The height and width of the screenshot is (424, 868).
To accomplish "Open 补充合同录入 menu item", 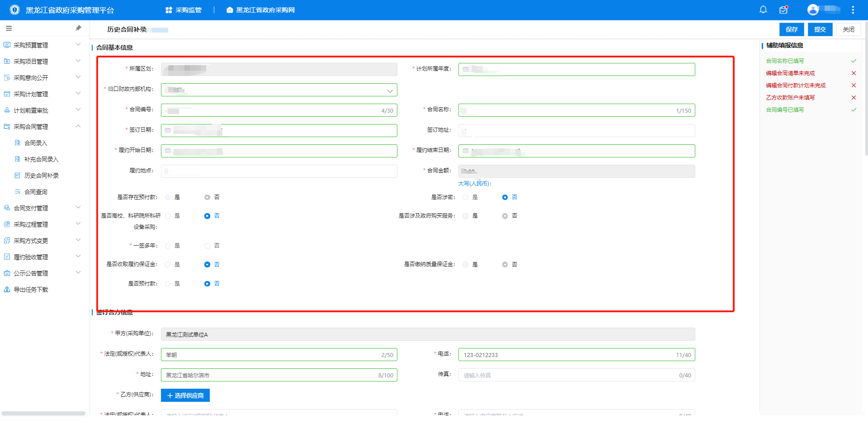I will click(42, 159).
